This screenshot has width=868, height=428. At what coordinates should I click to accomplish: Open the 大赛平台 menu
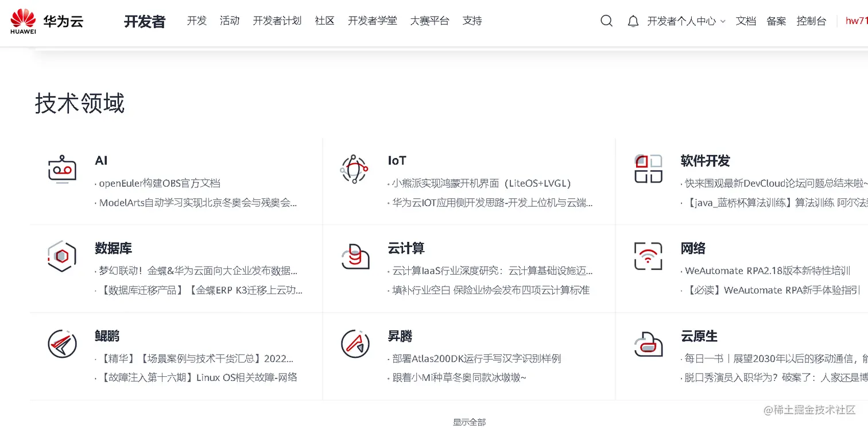pyautogui.click(x=430, y=21)
